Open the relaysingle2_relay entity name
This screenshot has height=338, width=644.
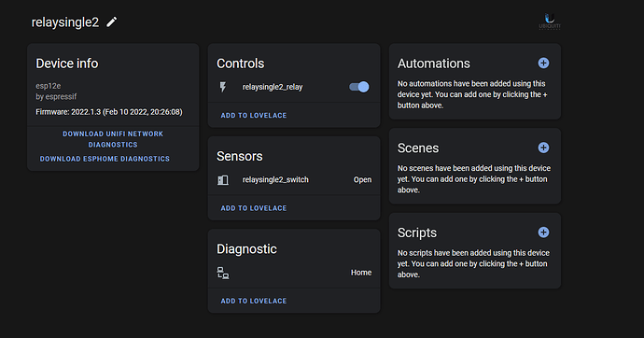(x=273, y=87)
